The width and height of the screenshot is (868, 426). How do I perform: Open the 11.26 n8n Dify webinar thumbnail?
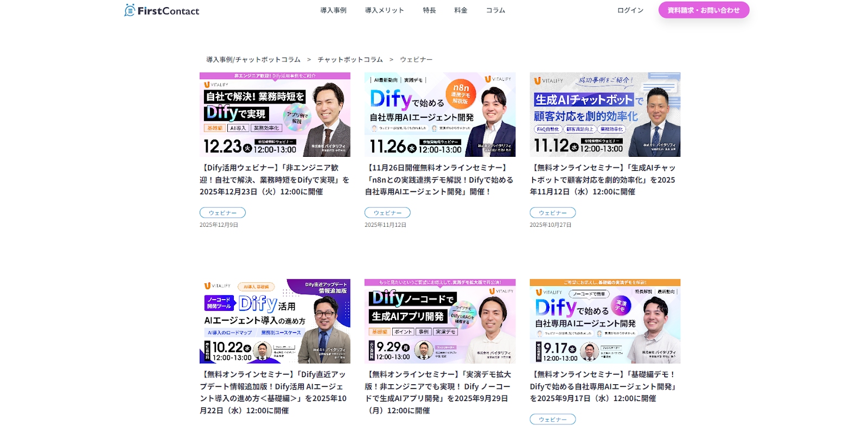(440, 115)
